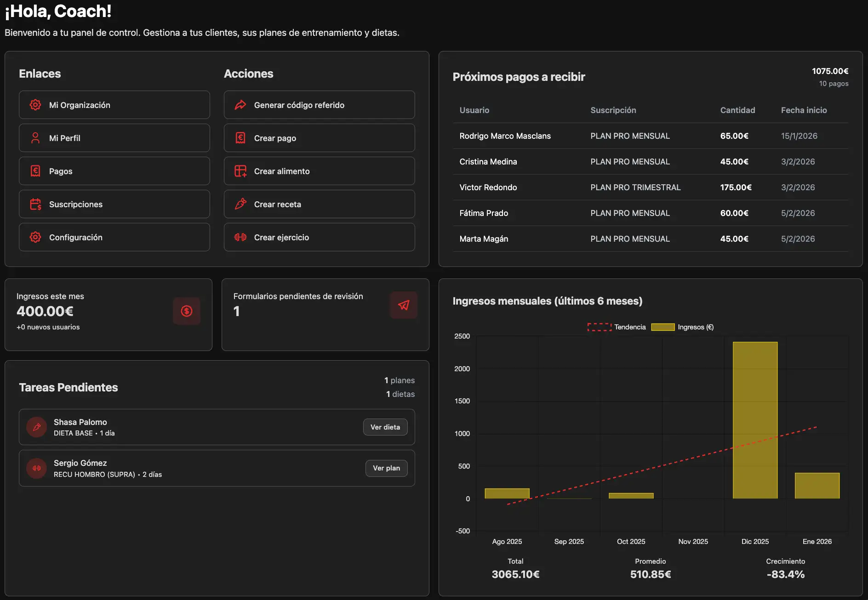Open Ver dieta for Shasa Palomo

pos(385,427)
